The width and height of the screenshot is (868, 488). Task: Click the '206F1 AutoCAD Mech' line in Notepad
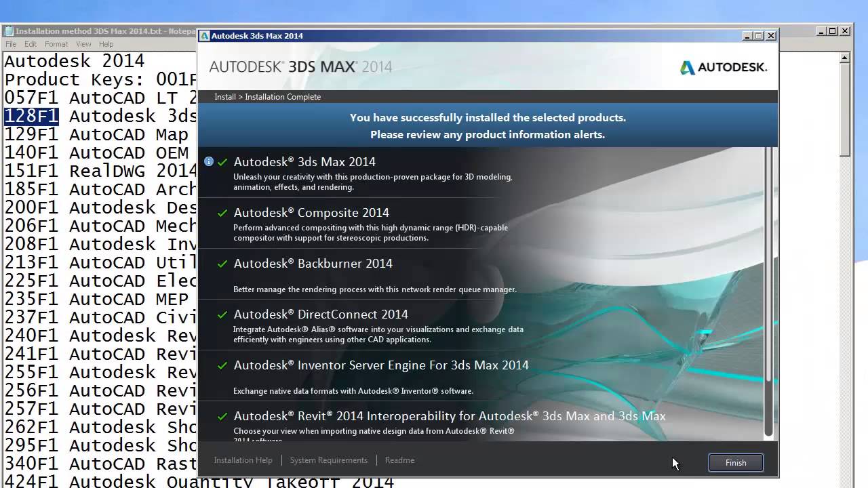[x=100, y=226]
